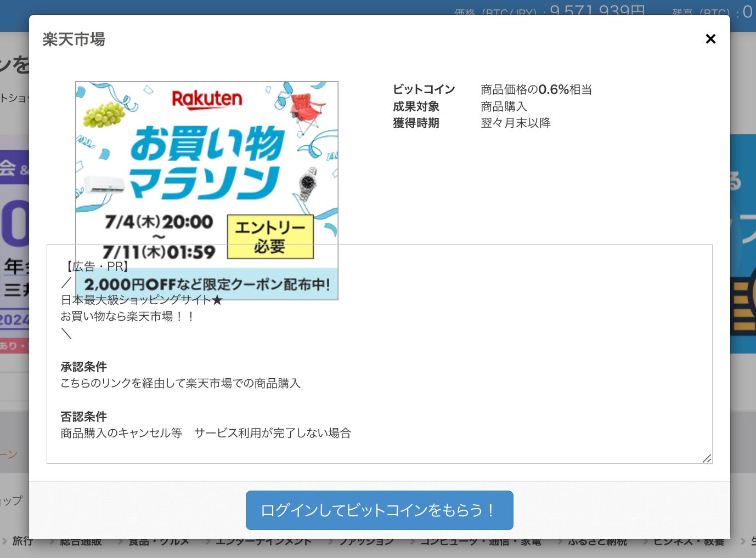Open the ファッション category link behind the dialog
This screenshot has width=756, height=558.
366,542
